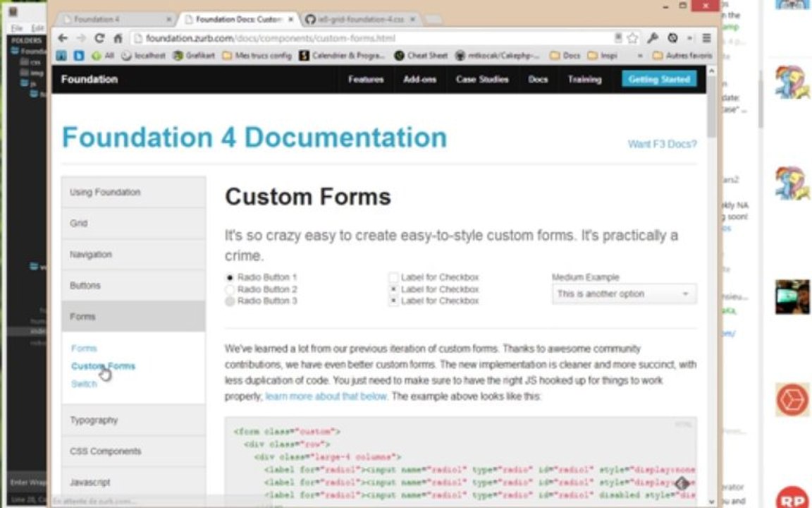Expand the Navigation sidebar section

coord(134,255)
